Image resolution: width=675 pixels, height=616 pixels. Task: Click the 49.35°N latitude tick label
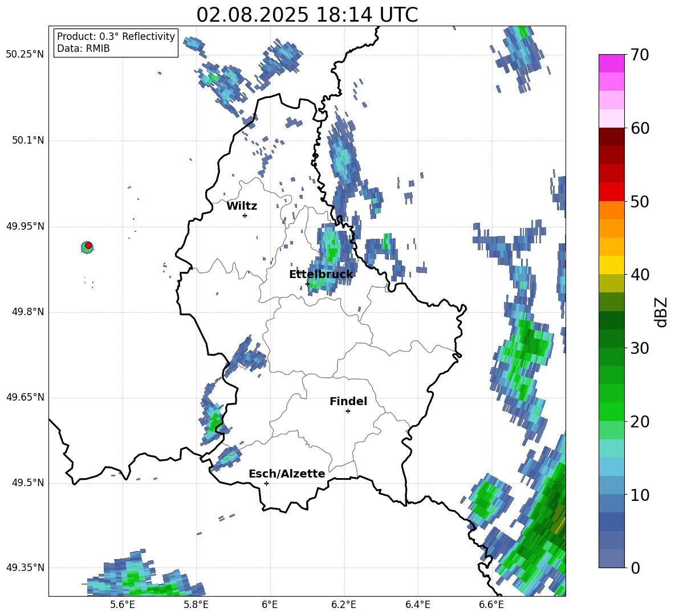click(x=25, y=568)
